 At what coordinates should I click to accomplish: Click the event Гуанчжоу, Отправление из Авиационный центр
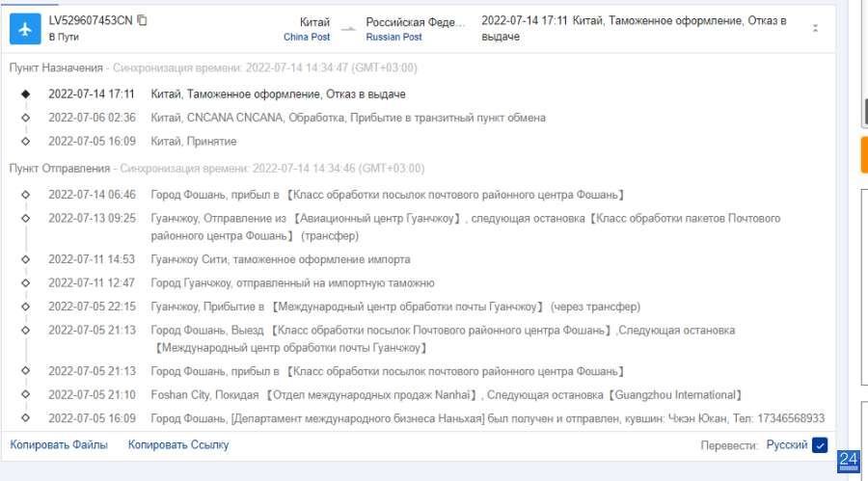tap(466, 227)
